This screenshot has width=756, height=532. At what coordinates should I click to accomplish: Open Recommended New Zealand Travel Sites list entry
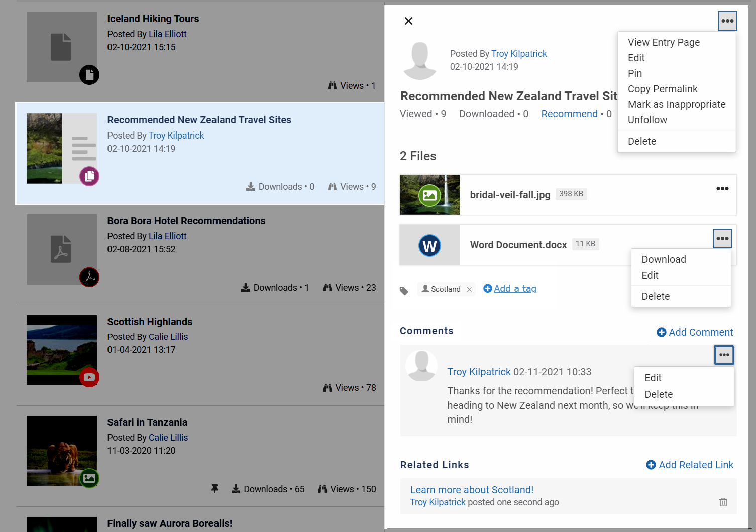199,120
